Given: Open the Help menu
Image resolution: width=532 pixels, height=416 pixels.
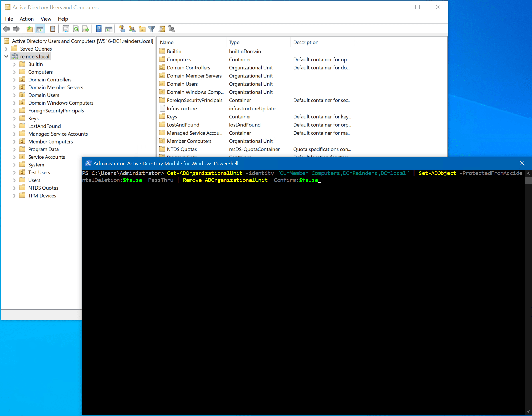Looking at the screenshot, I should pos(63,19).
